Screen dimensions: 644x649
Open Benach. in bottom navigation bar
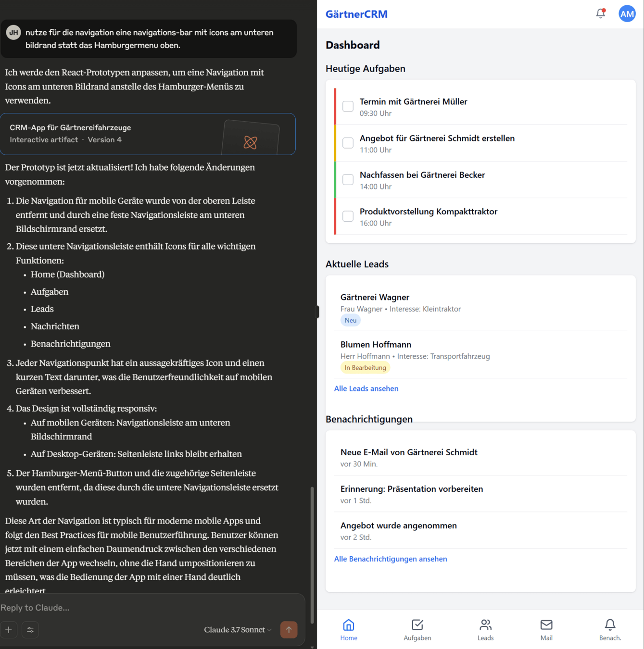[610, 630]
